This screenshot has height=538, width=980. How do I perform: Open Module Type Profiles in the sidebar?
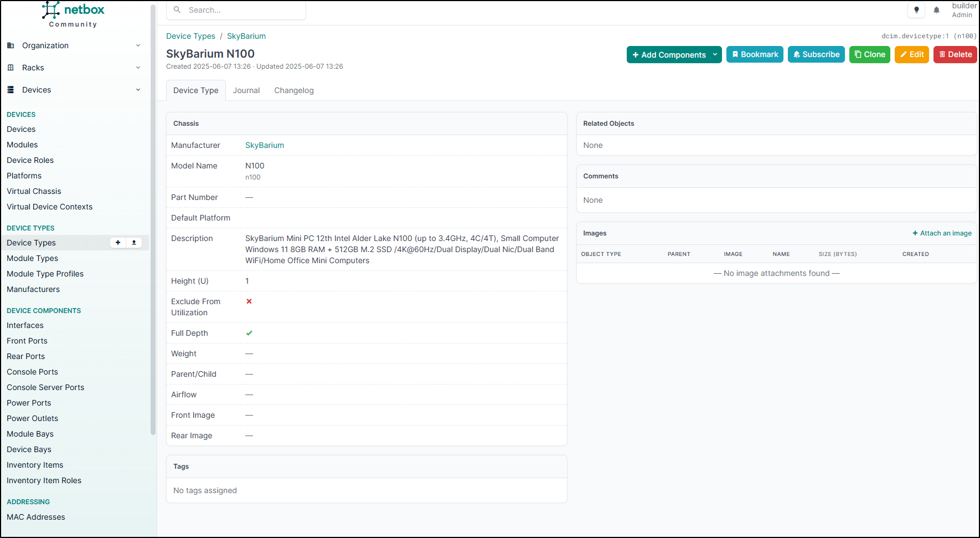click(x=45, y=274)
